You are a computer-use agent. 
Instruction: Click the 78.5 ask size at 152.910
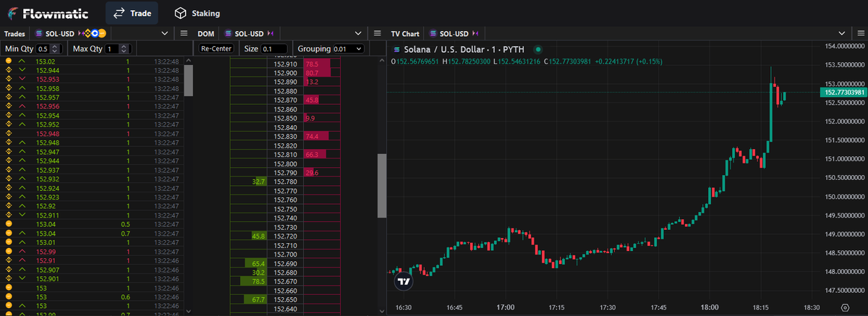(312, 64)
